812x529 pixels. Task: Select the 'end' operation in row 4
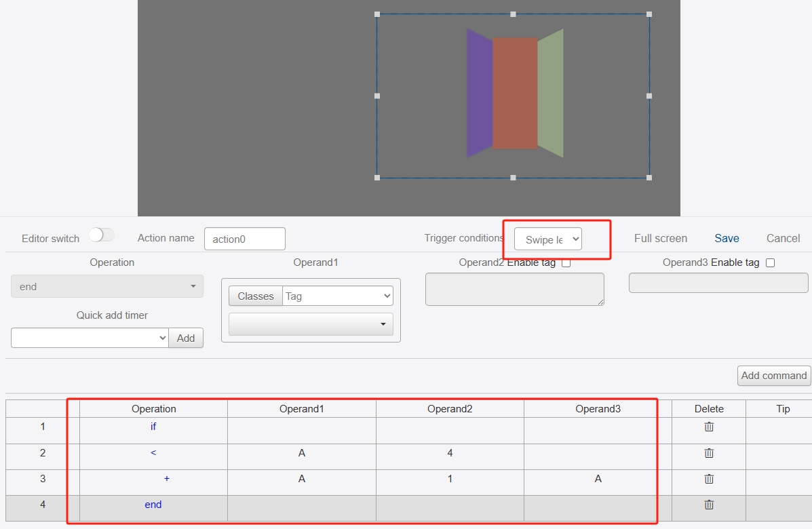[x=153, y=505]
